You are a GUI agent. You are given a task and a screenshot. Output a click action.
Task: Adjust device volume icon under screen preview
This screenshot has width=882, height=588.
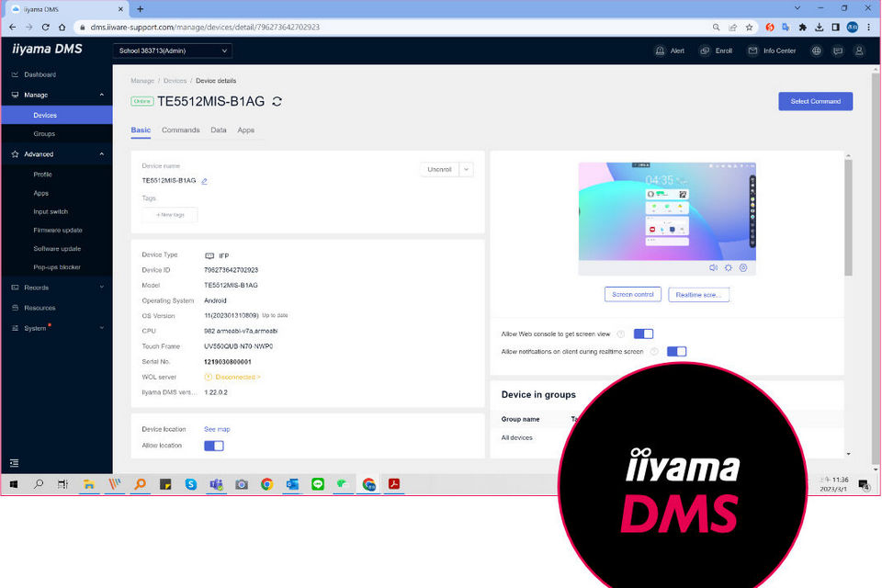click(x=714, y=267)
